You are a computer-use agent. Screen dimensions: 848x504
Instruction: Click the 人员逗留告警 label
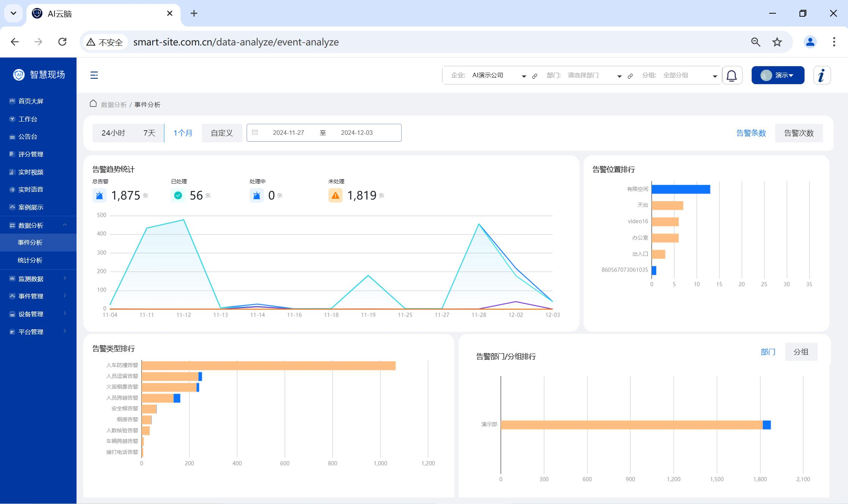pos(122,376)
